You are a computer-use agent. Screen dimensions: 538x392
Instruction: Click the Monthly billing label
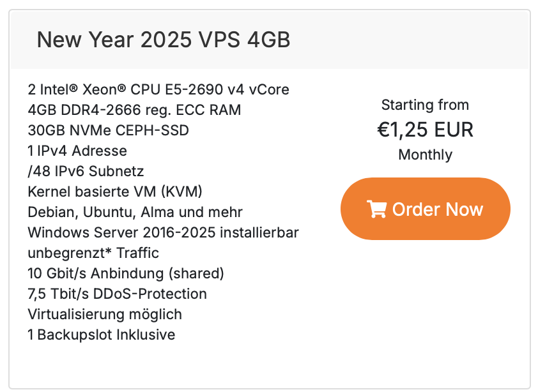coord(425,155)
